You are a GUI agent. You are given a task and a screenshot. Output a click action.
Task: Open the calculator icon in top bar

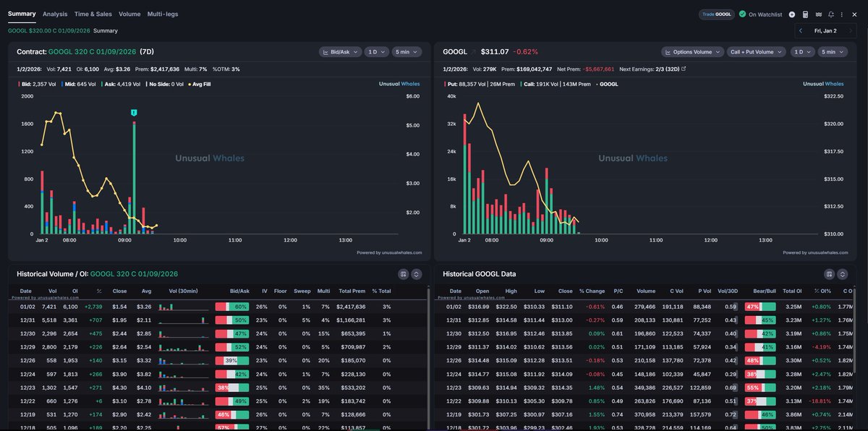coord(805,14)
